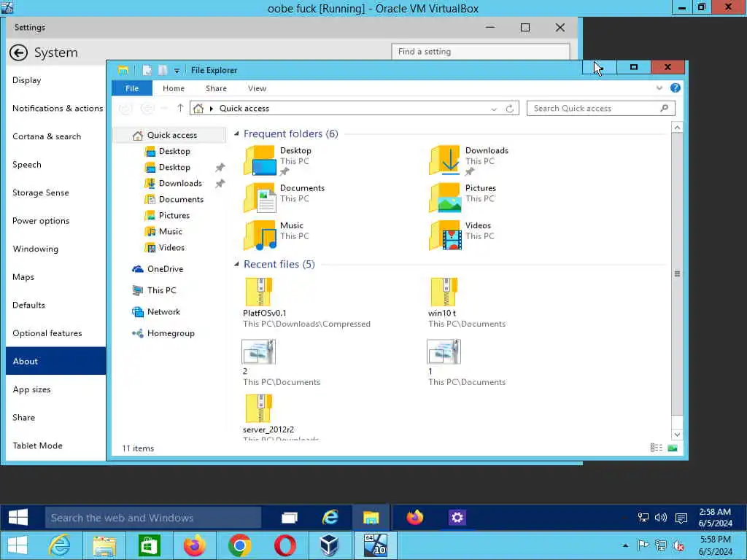Open the Pictures frequent folder icon

coord(444,198)
